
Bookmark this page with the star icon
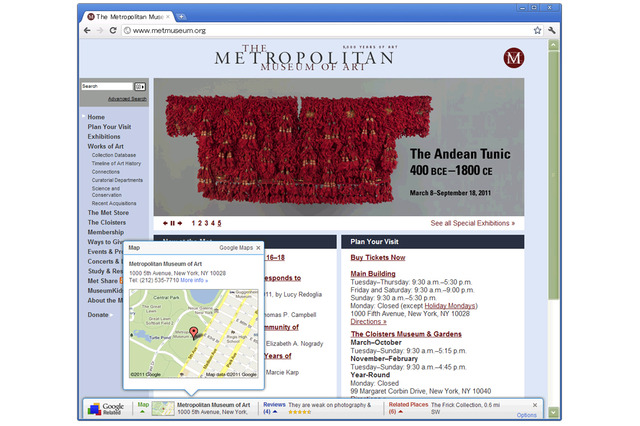point(537,31)
